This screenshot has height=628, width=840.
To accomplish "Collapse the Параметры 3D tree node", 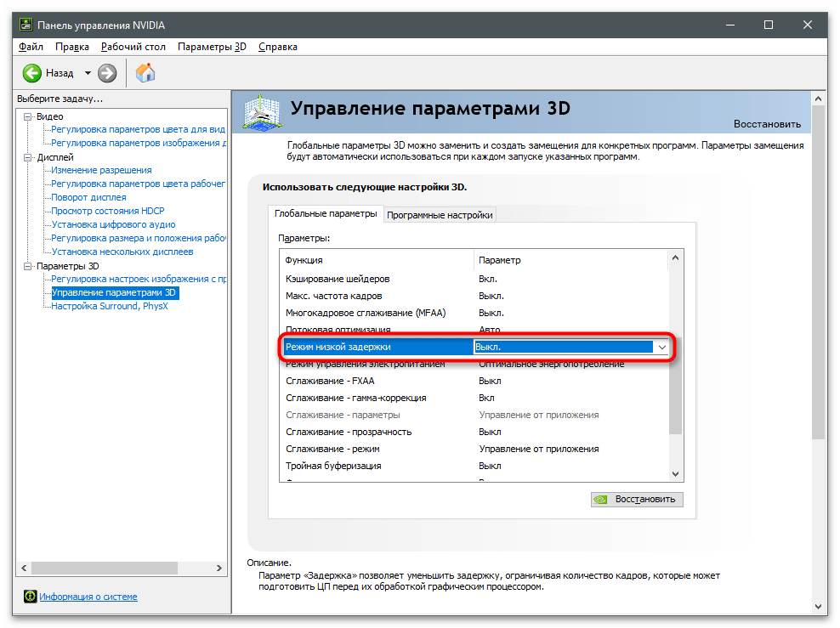I will tap(28, 266).
